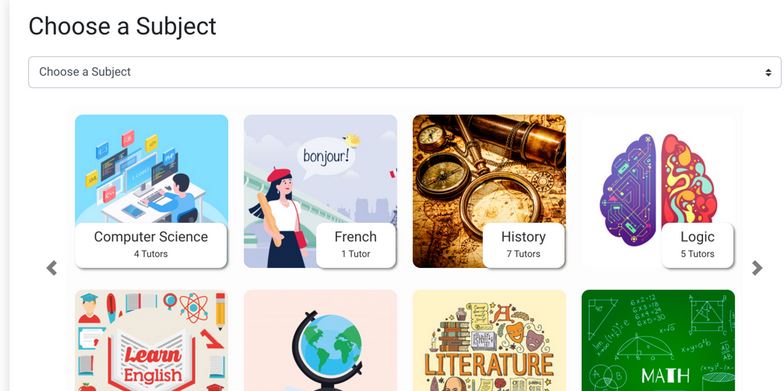Click the left carousel arrow
The height and width of the screenshot is (391, 784).
click(52, 268)
